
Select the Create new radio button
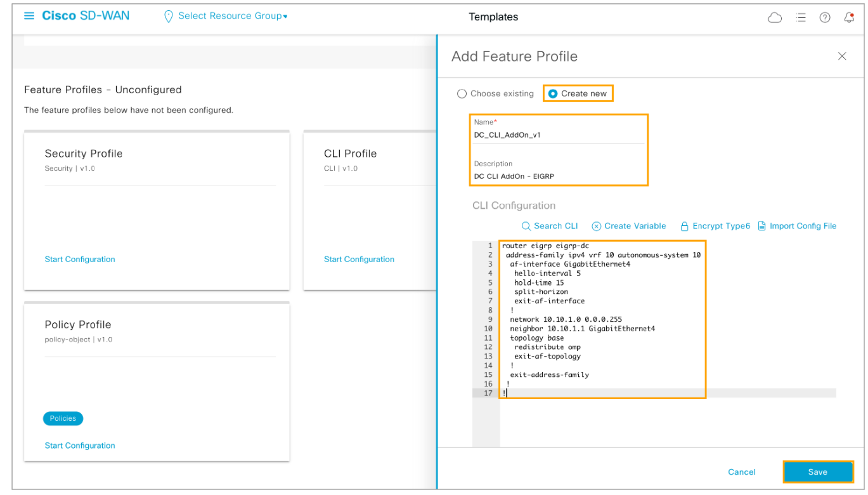(x=553, y=94)
